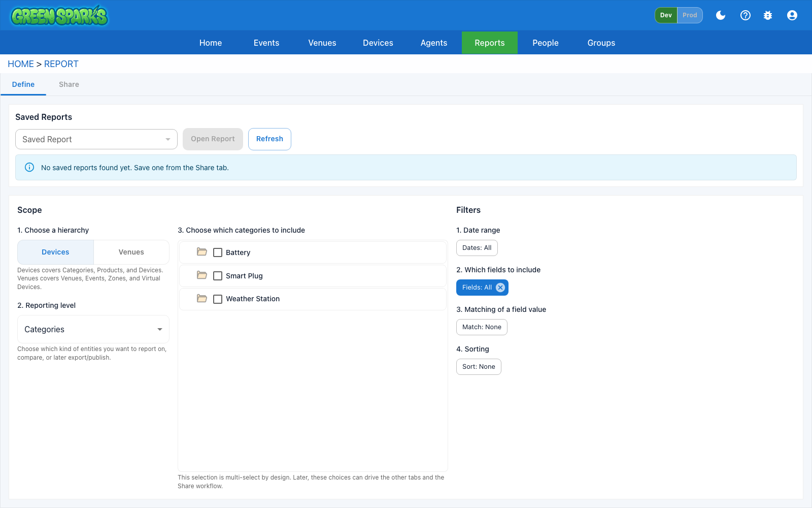Click the HOME breadcrumb link
The width and height of the screenshot is (812, 508).
click(x=21, y=64)
